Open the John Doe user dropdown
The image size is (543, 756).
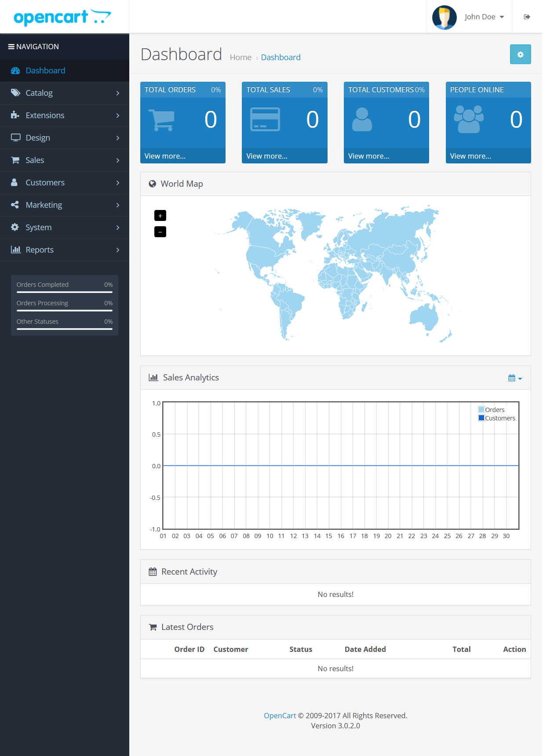coord(484,17)
